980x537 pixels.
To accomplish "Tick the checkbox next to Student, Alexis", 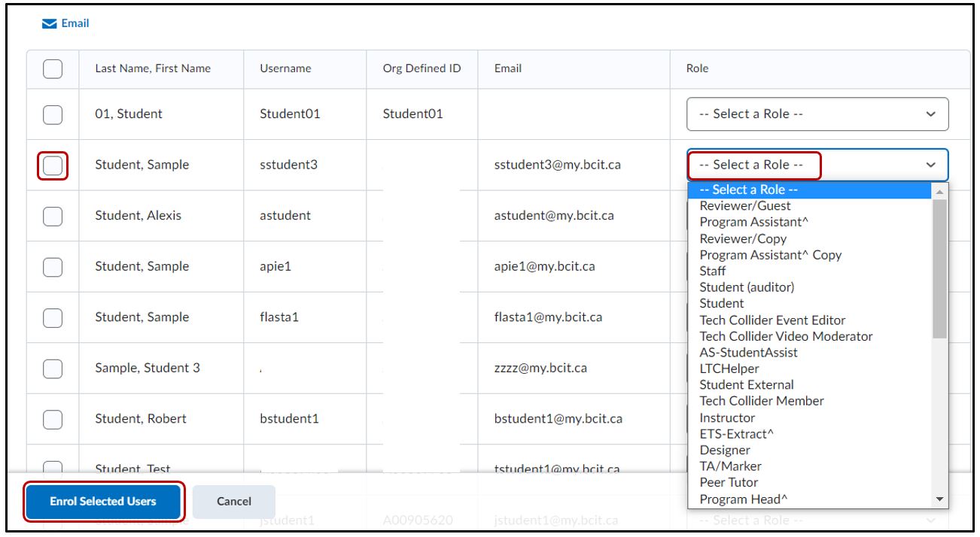I will point(52,216).
